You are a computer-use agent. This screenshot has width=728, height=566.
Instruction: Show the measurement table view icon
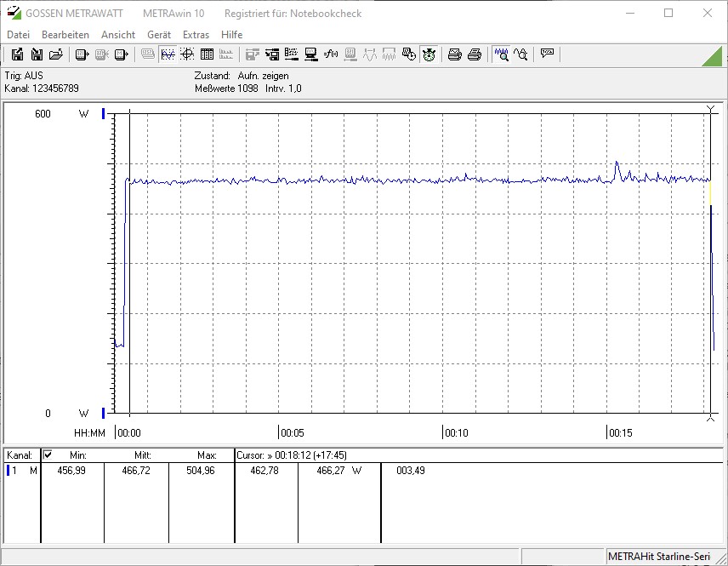click(206, 54)
